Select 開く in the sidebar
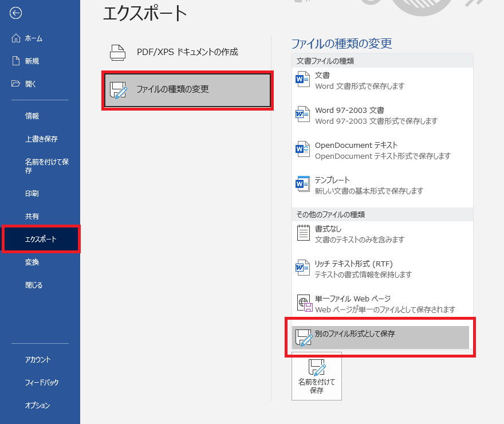The image size is (504, 424). (x=40, y=84)
